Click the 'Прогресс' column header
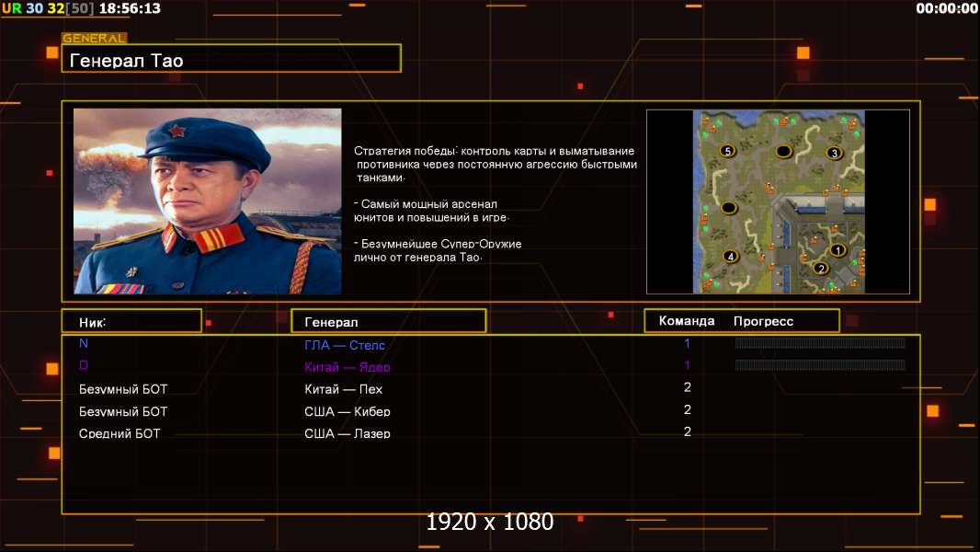 coord(763,321)
